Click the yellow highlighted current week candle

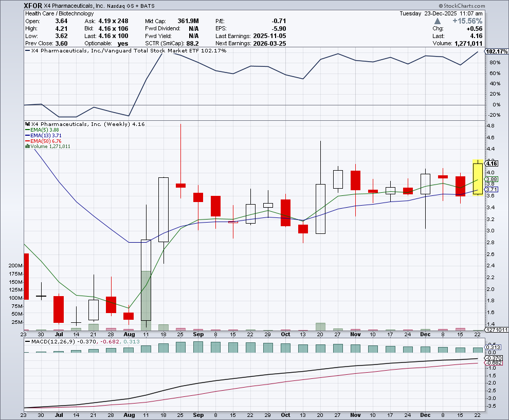tap(478, 178)
